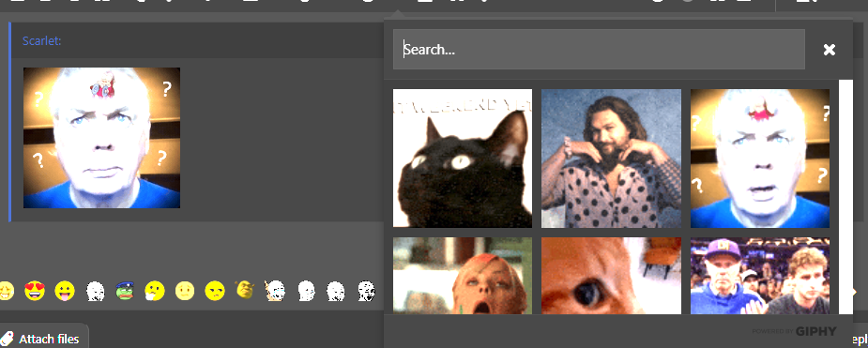The image size is (868, 348).
Task: Click the GIF results scrollbar
Action: (845, 196)
